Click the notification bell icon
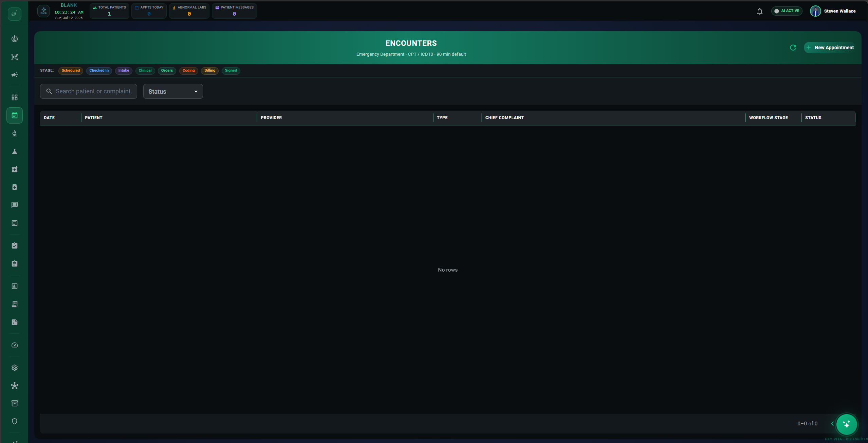Image resolution: width=868 pixels, height=443 pixels. coord(760,11)
